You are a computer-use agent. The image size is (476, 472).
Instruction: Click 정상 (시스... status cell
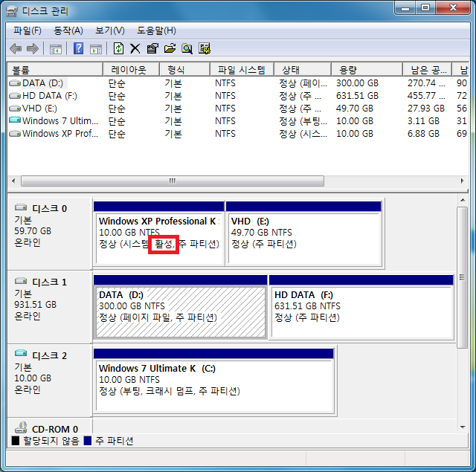[303, 134]
